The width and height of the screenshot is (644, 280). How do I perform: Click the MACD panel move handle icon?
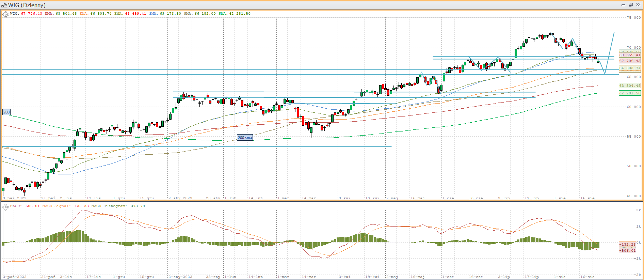5,207
